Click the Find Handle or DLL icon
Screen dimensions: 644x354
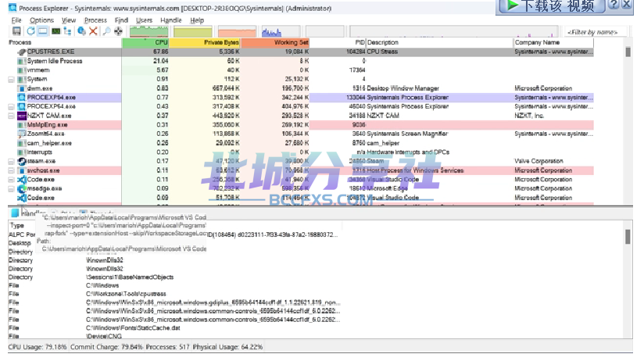106,31
